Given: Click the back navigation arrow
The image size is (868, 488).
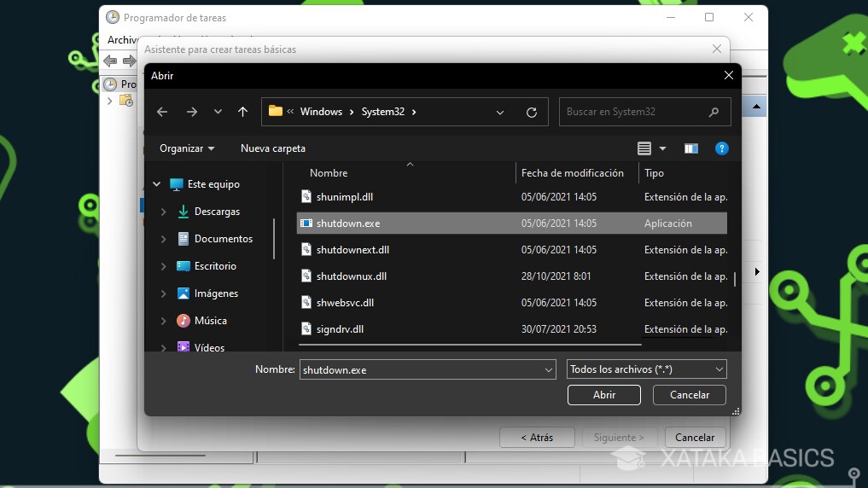Looking at the screenshot, I should (162, 112).
